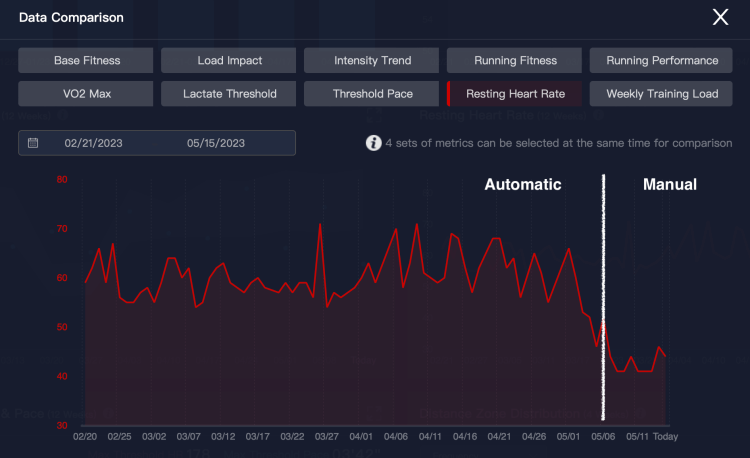Open the end date 05/15/2023 picker
This screenshot has height=458, width=750.
[216, 143]
